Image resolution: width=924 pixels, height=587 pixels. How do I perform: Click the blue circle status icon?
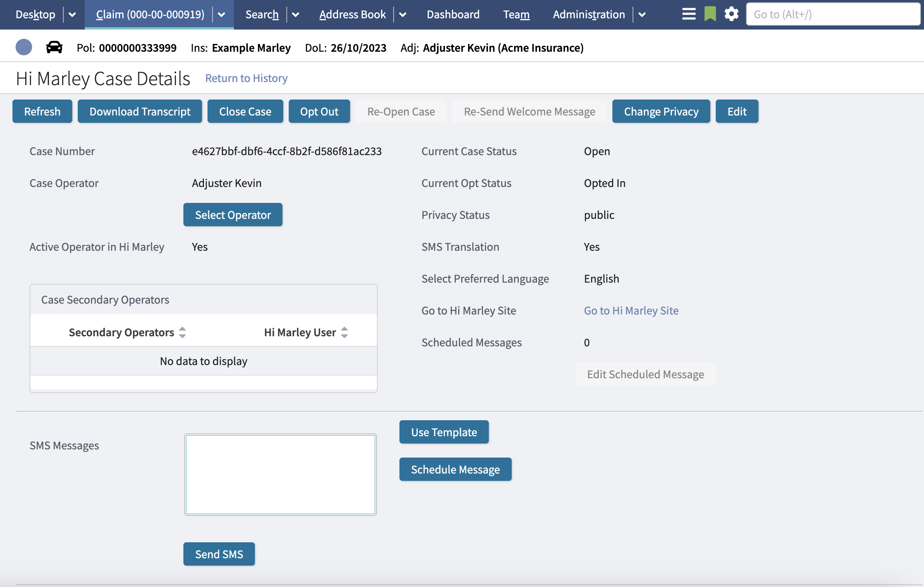[24, 47]
